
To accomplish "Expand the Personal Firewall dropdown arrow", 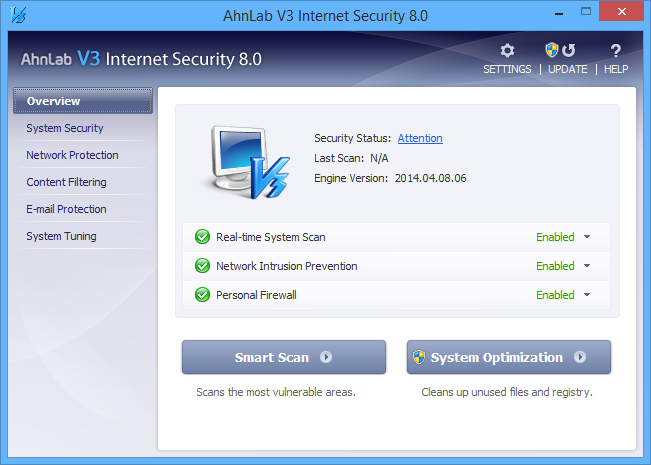I will coord(587,295).
